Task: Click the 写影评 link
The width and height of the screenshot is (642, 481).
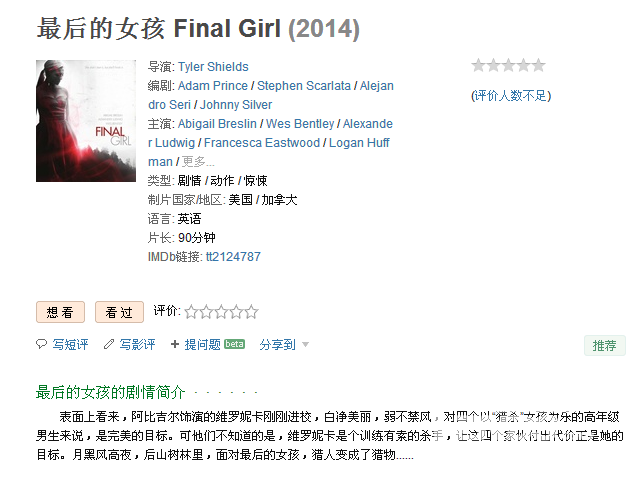Action: (137, 344)
